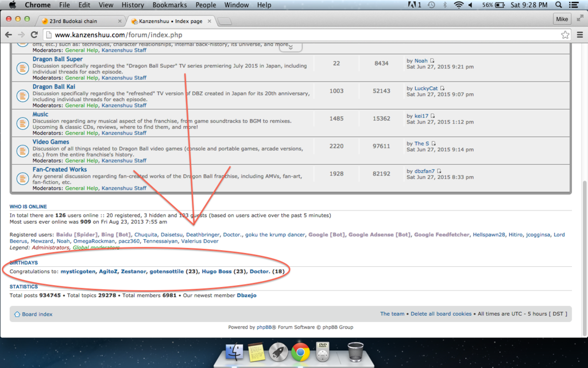Open the Mike profile dropdown

(562, 19)
